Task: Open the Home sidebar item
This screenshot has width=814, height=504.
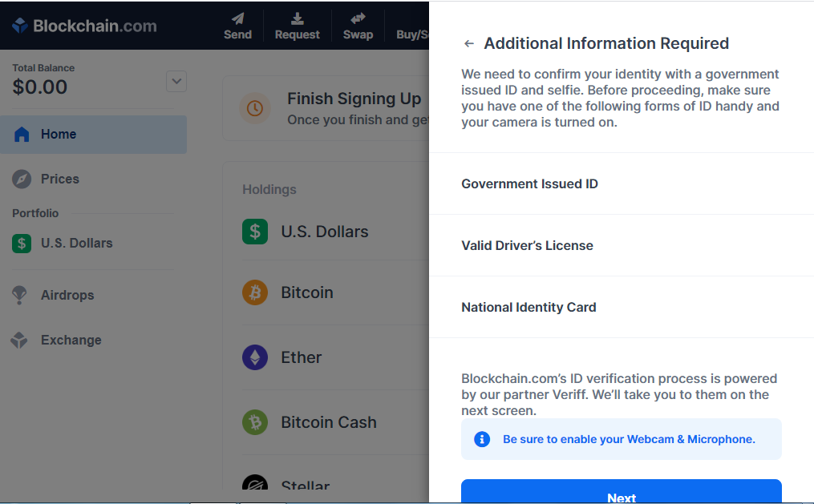Action: click(x=94, y=135)
